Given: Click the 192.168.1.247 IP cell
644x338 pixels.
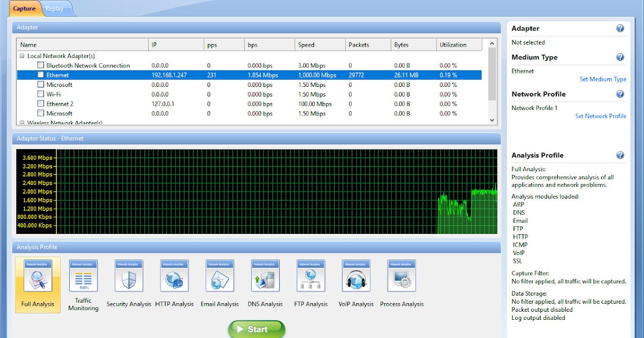Looking at the screenshot, I should pos(169,75).
